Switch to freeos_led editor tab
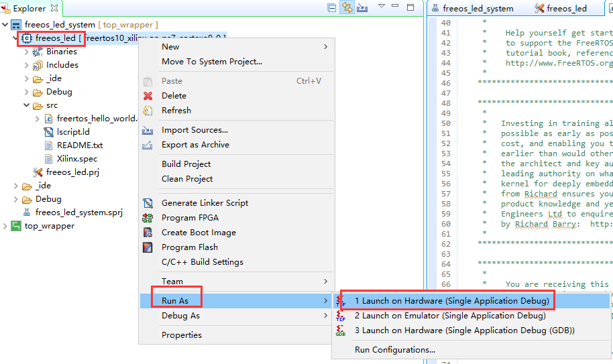The image size is (613, 364). 561,9
